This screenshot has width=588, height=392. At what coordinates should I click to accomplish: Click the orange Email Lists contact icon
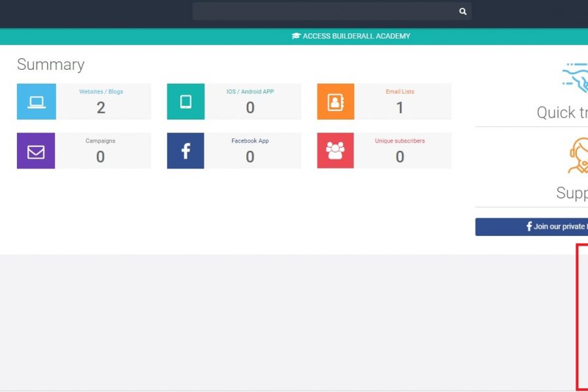coord(335,102)
